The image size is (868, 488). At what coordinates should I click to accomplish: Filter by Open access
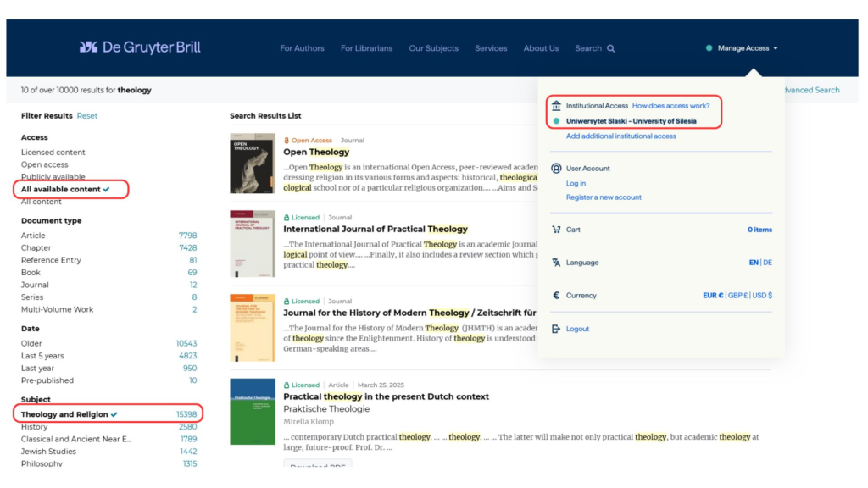[44, 164]
